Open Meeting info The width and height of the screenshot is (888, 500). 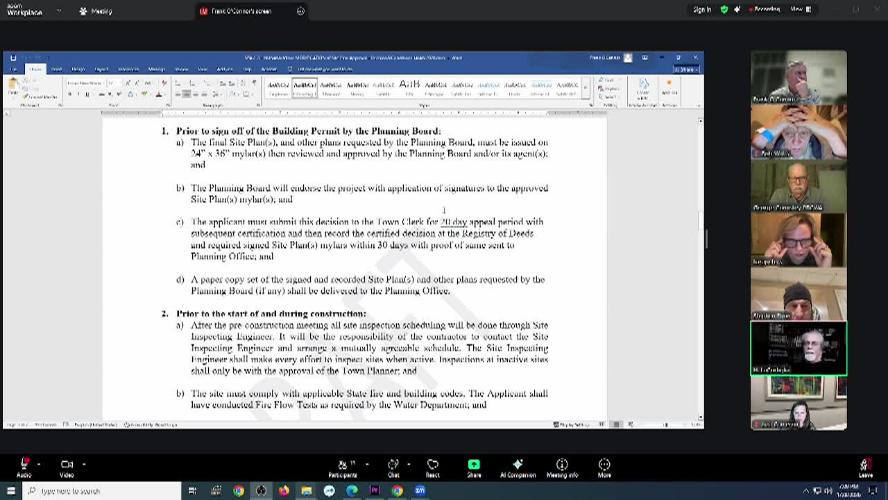pyautogui.click(x=562, y=466)
